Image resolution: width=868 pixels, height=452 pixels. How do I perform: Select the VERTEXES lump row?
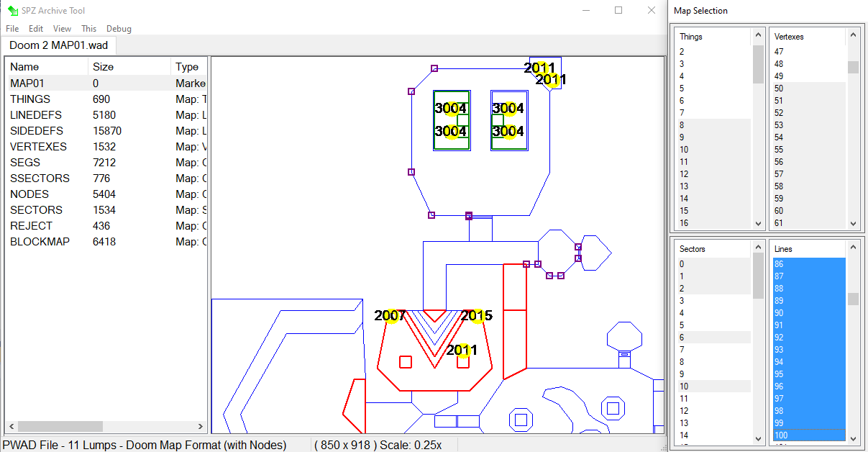[x=106, y=147]
